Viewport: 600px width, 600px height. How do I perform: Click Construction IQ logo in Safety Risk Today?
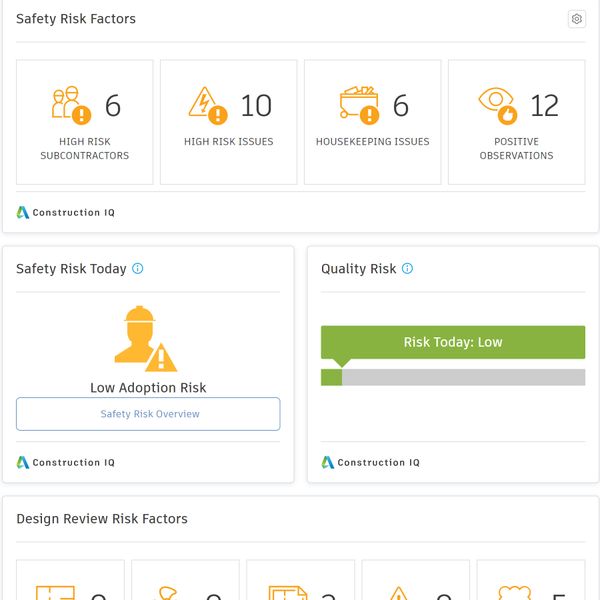point(66,463)
